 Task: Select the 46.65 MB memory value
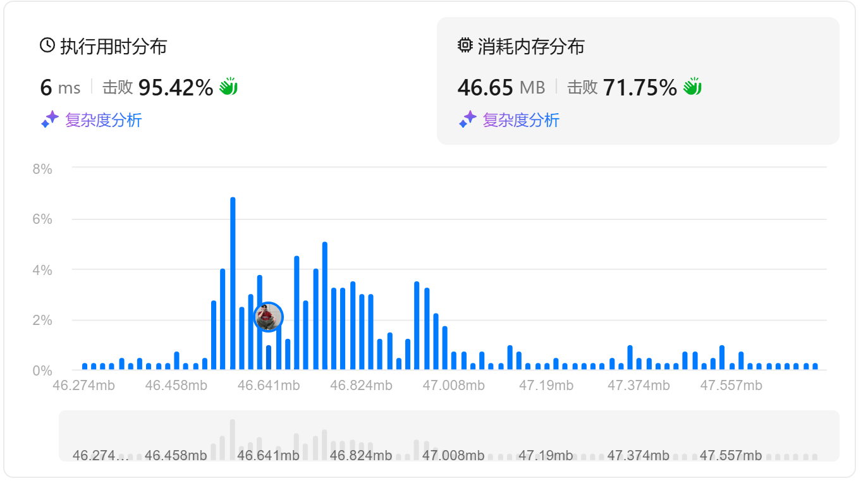pyautogui.click(x=501, y=87)
